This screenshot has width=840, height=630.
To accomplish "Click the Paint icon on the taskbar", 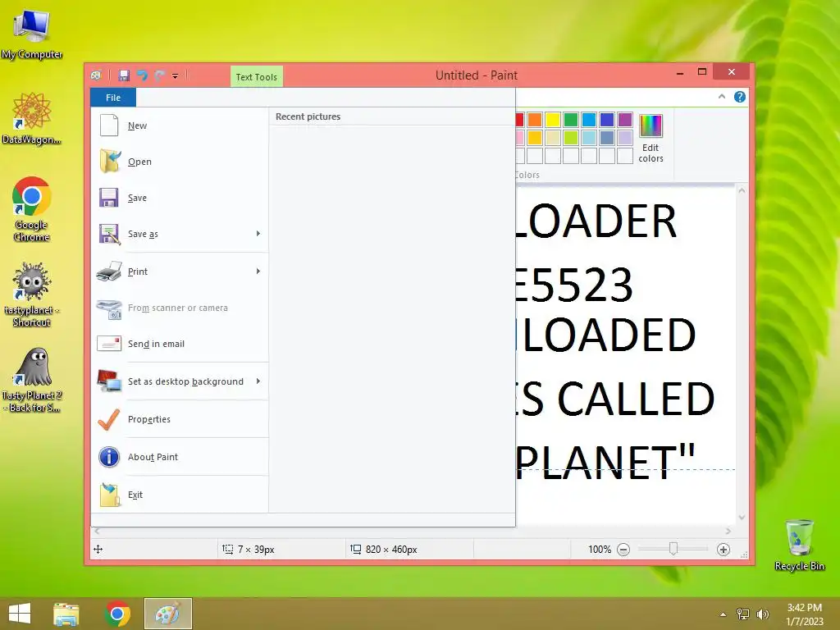I will 167,614.
